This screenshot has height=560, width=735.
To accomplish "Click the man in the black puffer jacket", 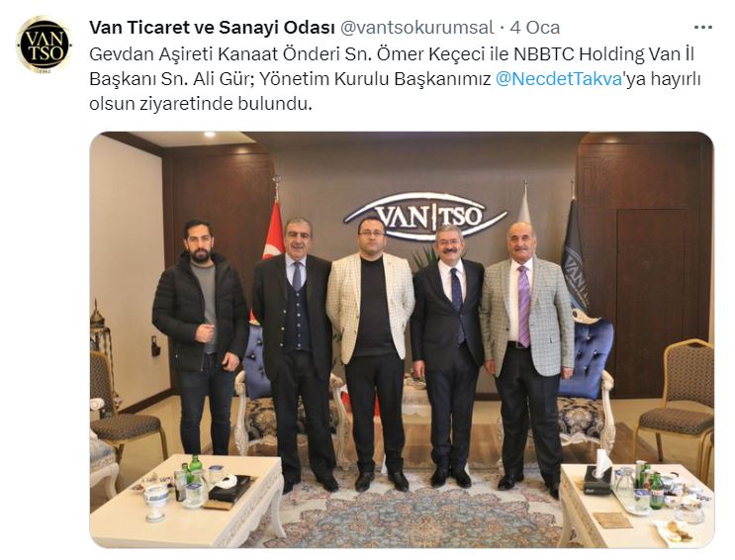I will pos(201,335).
